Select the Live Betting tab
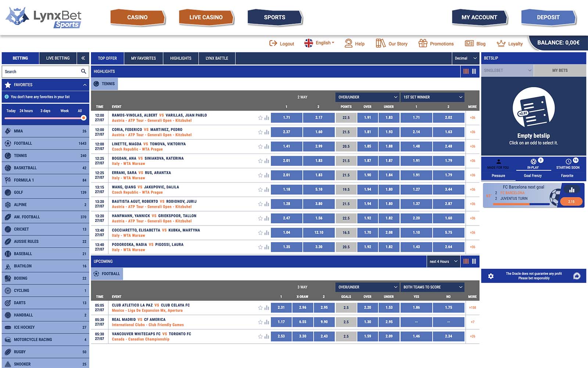The image size is (588, 368). (x=58, y=58)
